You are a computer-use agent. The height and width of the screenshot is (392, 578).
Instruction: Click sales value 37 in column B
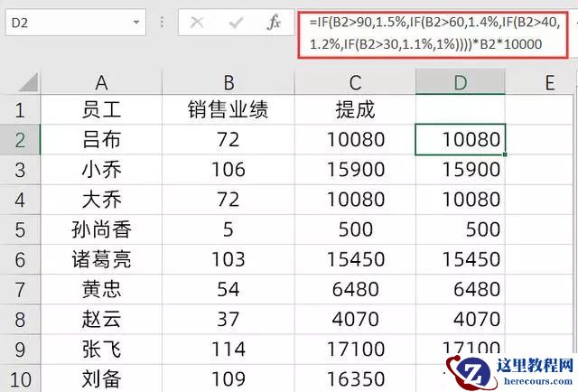tap(228, 319)
